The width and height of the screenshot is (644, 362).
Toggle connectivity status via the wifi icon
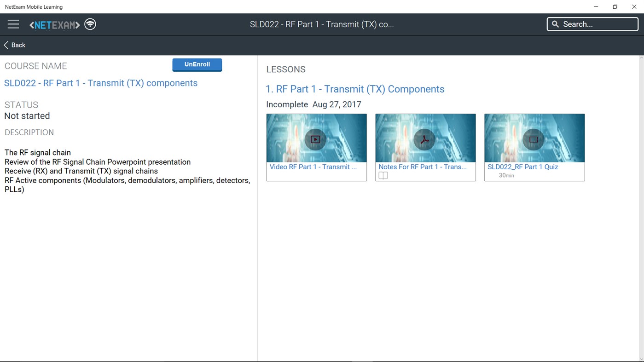click(x=90, y=24)
